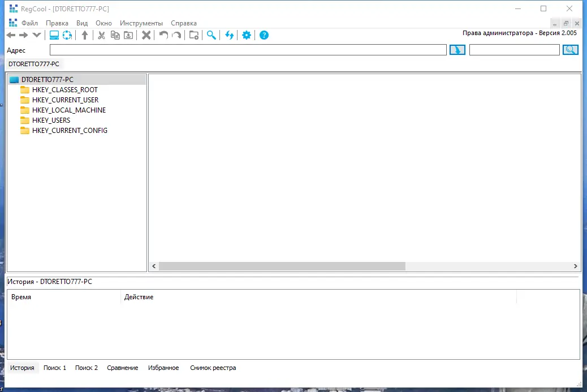This screenshot has height=392, width=587.
Task: Click the HKEY_CURRENT_USER folder icon
Action: coord(25,100)
